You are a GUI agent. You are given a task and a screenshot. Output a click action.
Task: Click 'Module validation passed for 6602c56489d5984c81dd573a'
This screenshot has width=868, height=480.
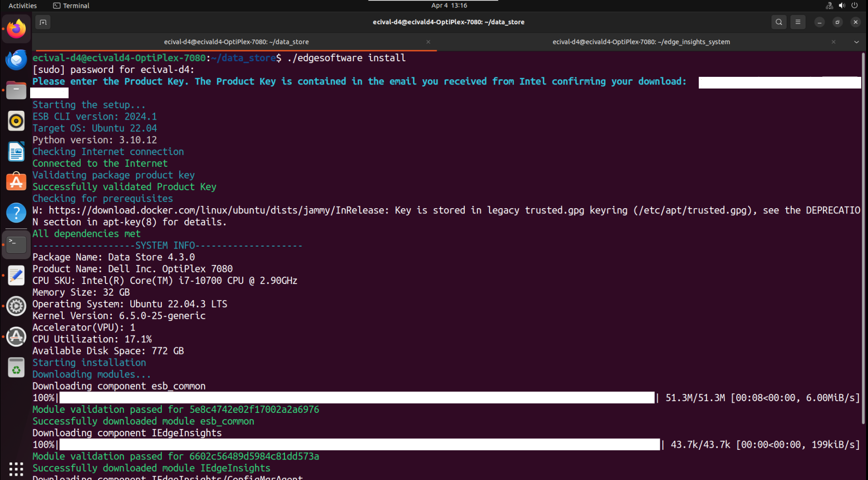pyautogui.click(x=176, y=456)
